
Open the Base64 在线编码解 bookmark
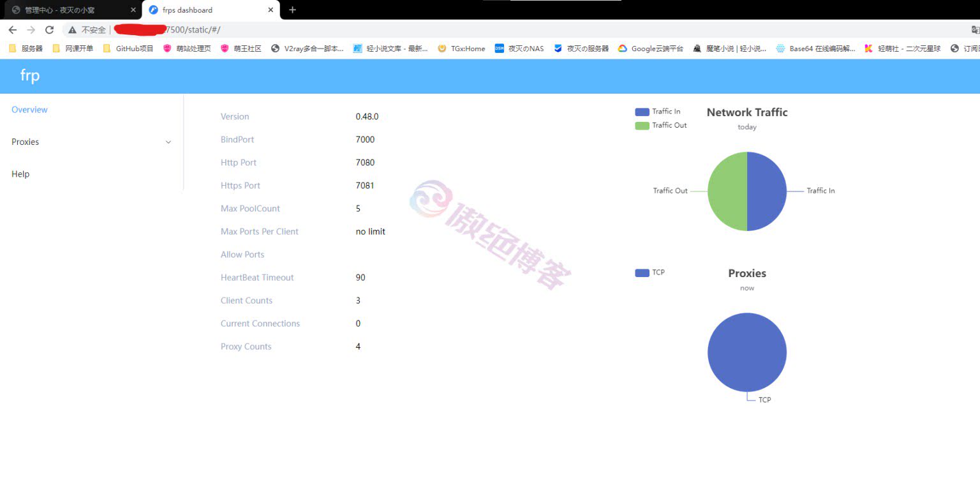coord(815,49)
